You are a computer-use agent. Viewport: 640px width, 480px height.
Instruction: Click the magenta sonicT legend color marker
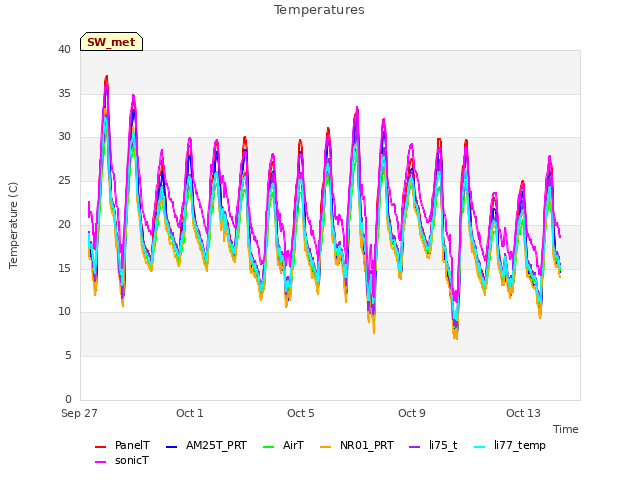[100, 462]
